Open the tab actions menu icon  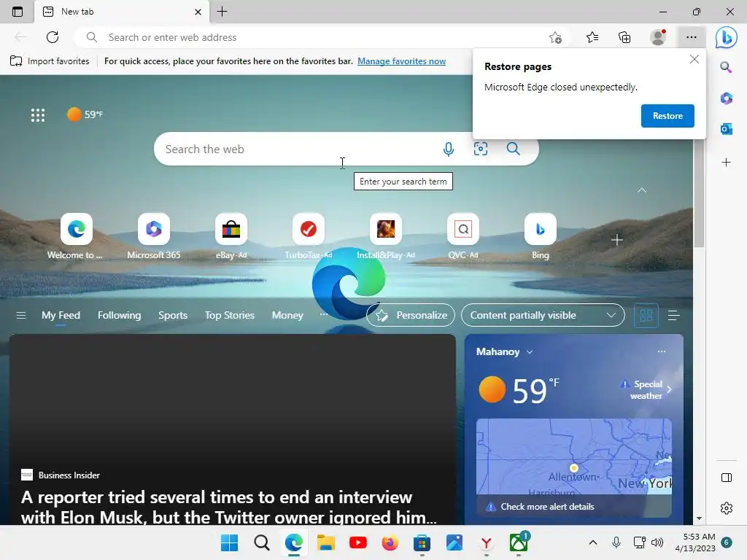(18, 12)
